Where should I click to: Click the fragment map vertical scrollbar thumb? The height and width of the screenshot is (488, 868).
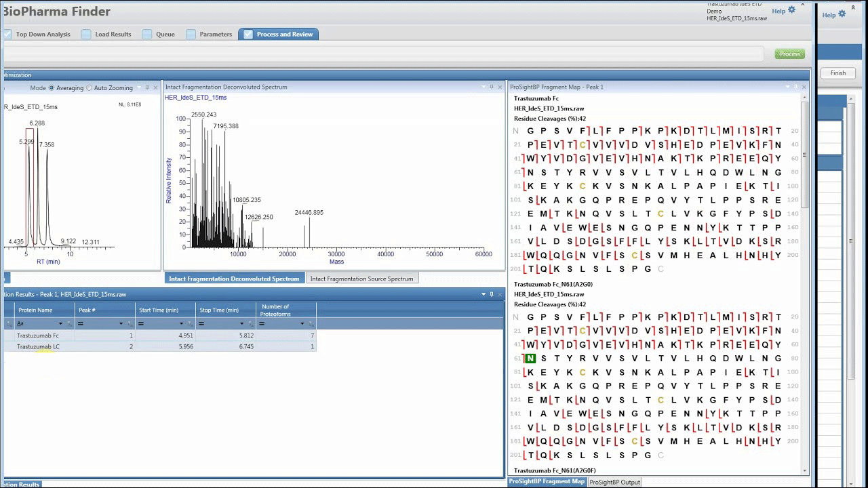805,154
